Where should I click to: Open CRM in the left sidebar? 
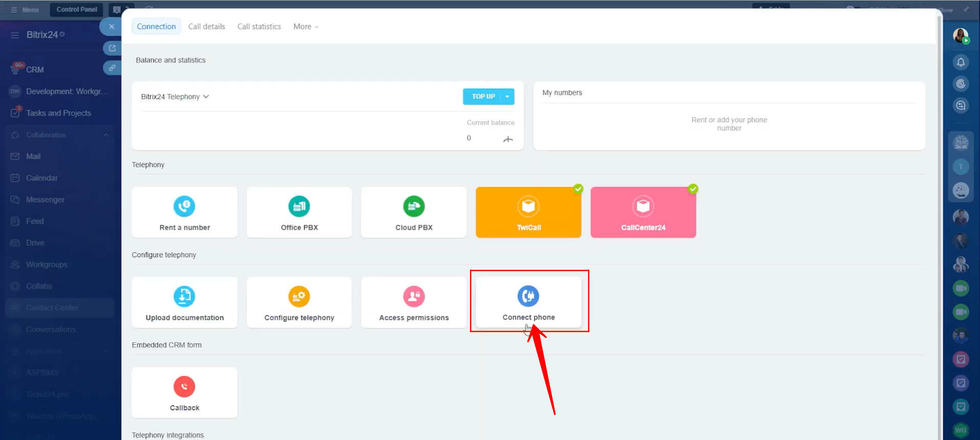pyautogui.click(x=35, y=70)
